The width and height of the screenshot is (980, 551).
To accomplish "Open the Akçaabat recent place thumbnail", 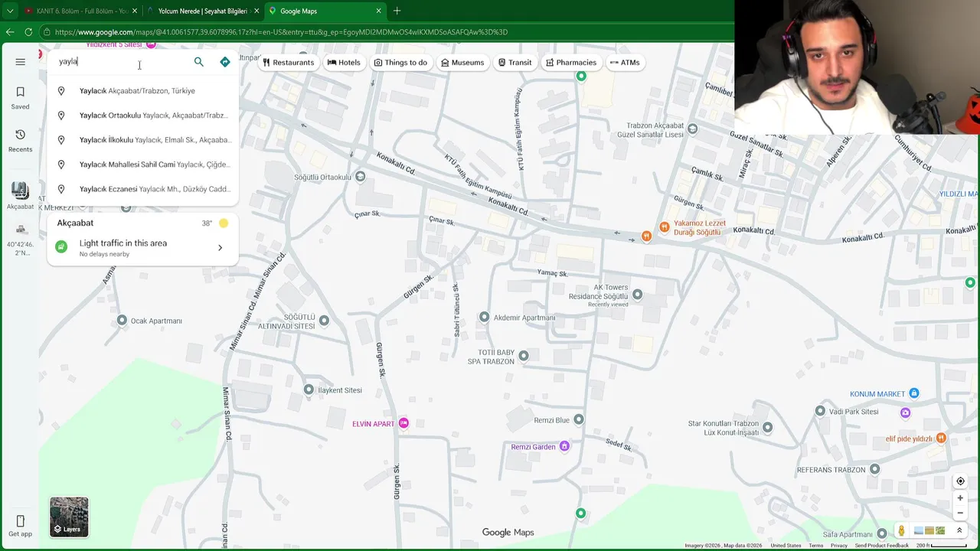I will tap(21, 191).
